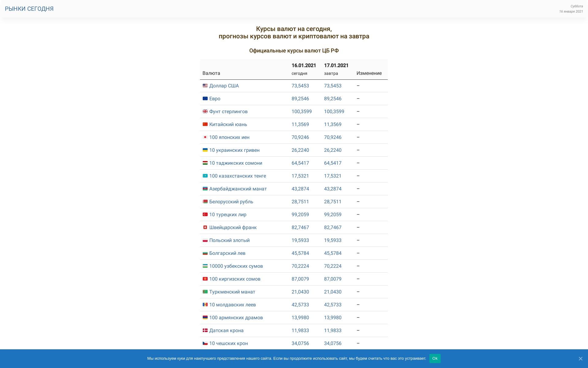
Task: Open the 100 японских иен link
Action: coord(229,137)
